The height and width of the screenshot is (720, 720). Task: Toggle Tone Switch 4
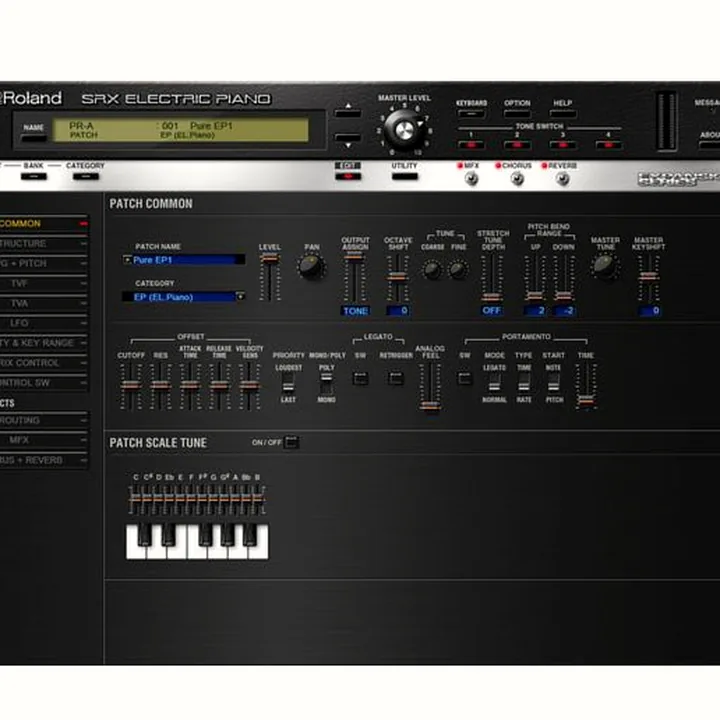click(608, 145)
